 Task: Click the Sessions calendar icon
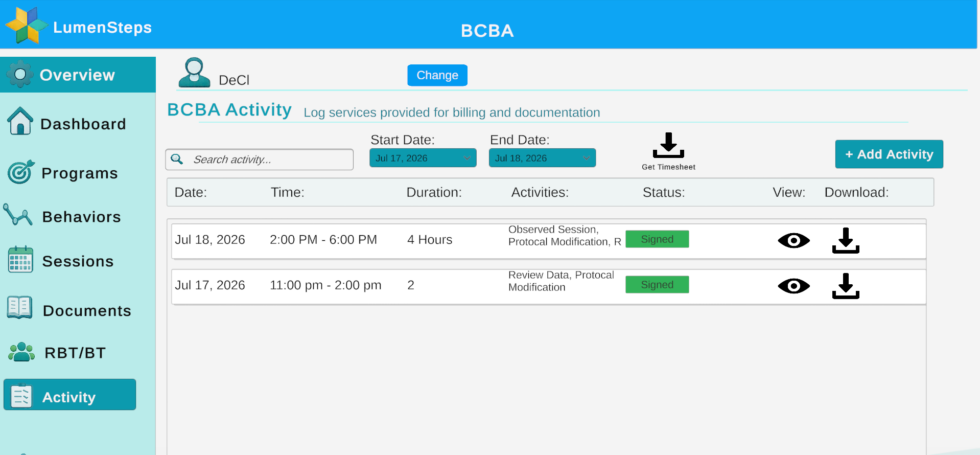click(20, 259)
